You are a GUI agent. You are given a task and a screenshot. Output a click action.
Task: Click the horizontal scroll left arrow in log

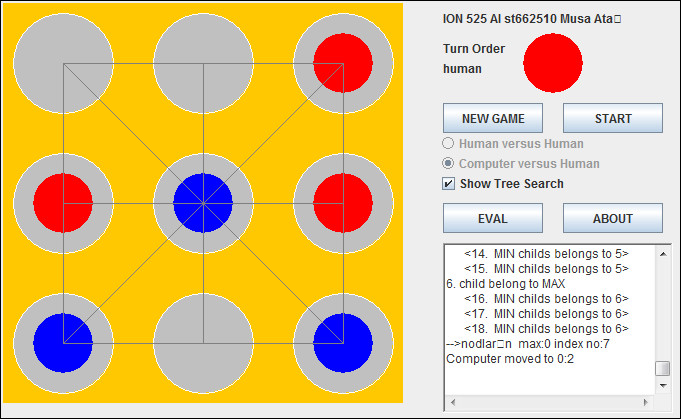(453, 402)
